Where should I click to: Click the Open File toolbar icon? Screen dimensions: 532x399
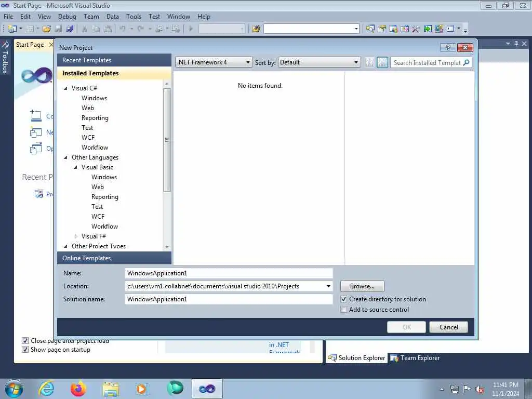tap(47, 29)
